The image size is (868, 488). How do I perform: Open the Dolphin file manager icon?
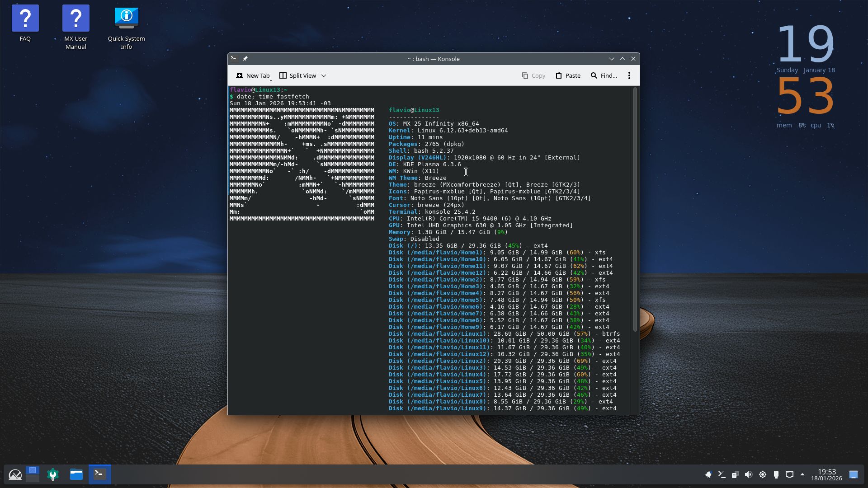click(x=76, y=474)
